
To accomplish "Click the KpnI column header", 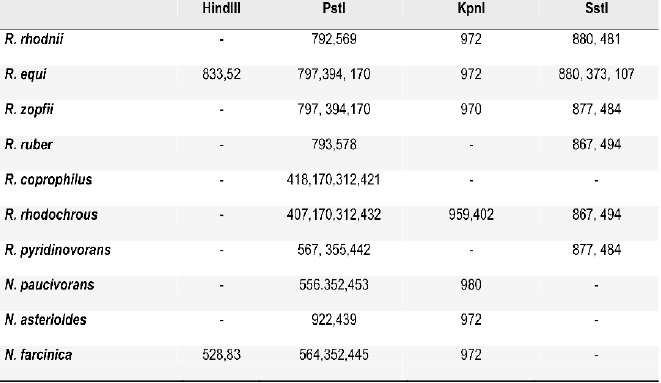I will [x=471, y=8].
